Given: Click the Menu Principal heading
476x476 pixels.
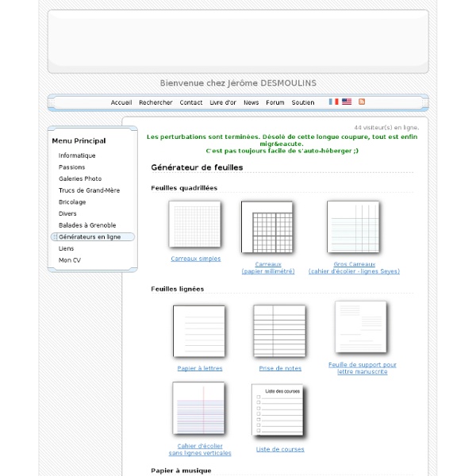Looking at the screenshot, I should [79, 141].
